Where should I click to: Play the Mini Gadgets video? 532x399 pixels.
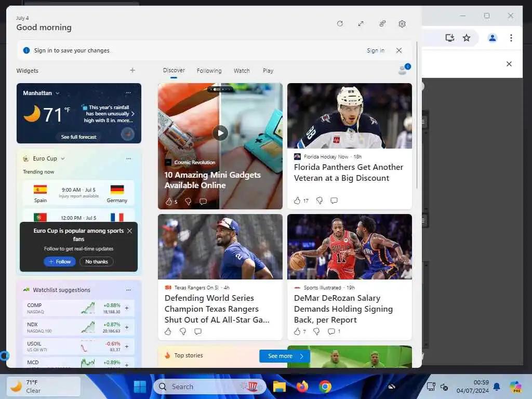(220, 132)
